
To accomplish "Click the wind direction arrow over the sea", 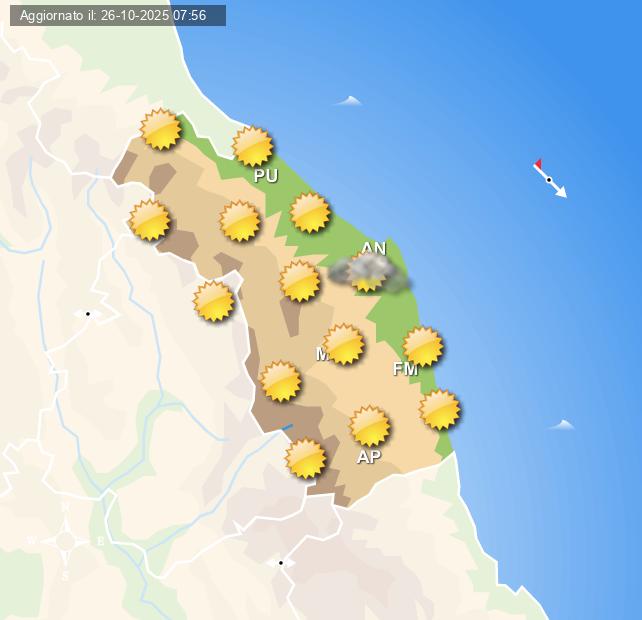I will tap(550, 179).
